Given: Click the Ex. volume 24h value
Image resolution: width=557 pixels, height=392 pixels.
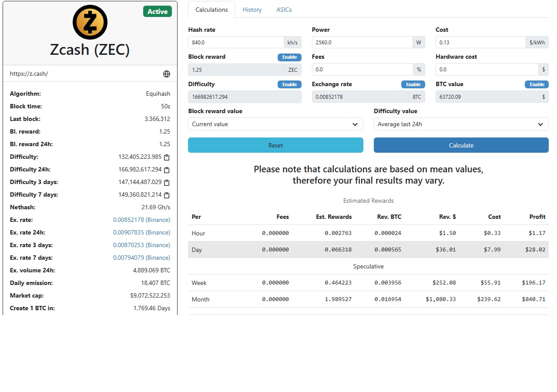Looking at the screenshot, I should 151,271.
